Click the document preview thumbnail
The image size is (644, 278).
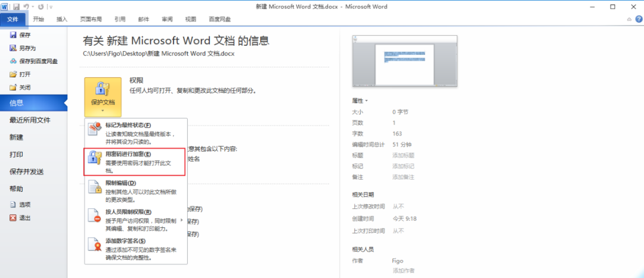(x=404, y=61)
